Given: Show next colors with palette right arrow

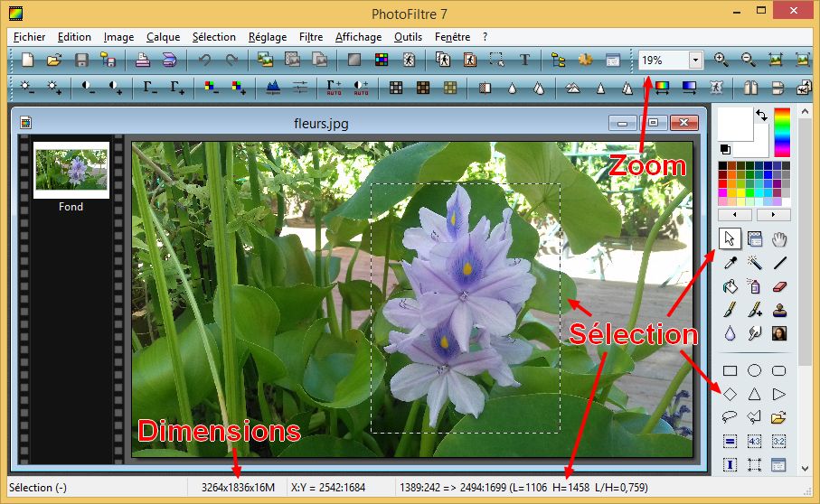Looking at the screenshot, I should point(773,215).
